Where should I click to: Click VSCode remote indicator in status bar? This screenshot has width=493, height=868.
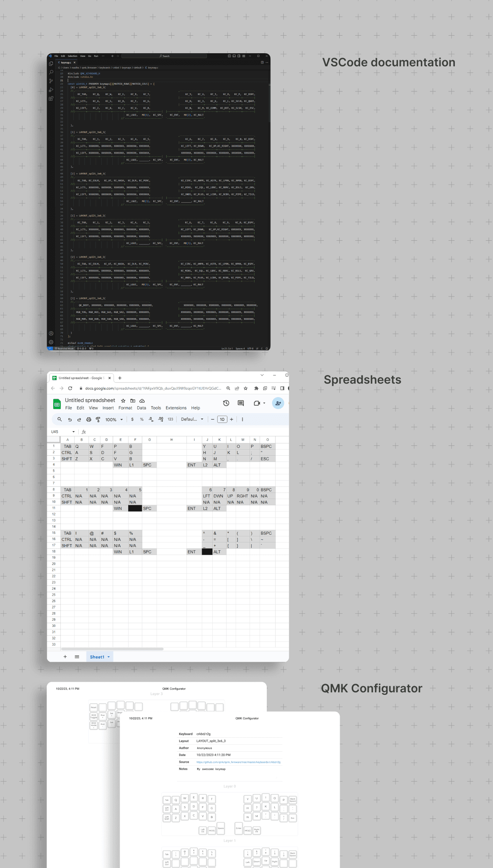point(50,348)
